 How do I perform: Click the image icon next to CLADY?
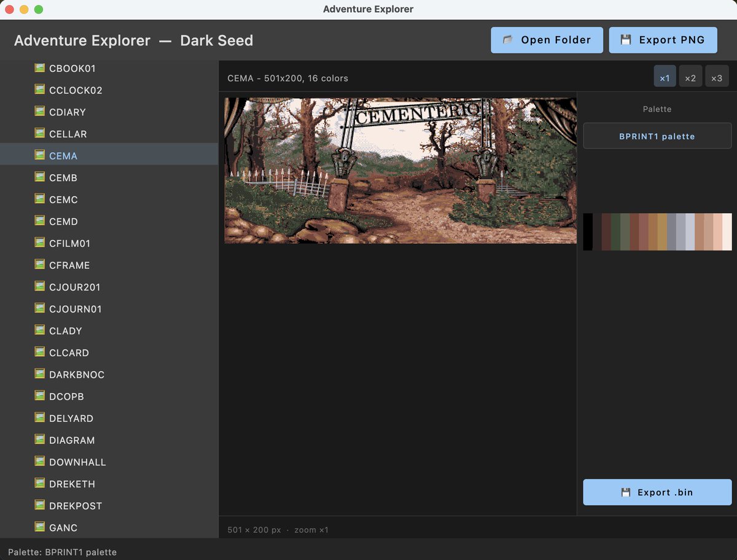pos(40,330)
